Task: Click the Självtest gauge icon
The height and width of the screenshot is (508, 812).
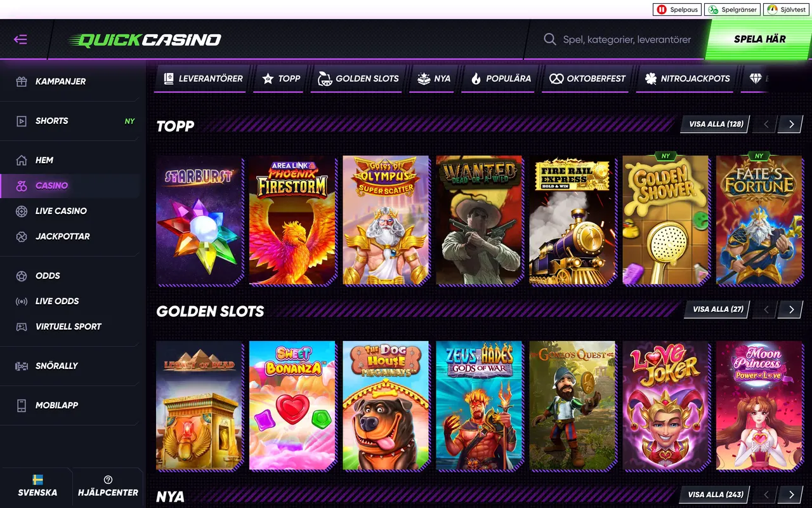Action: point(773,10)
